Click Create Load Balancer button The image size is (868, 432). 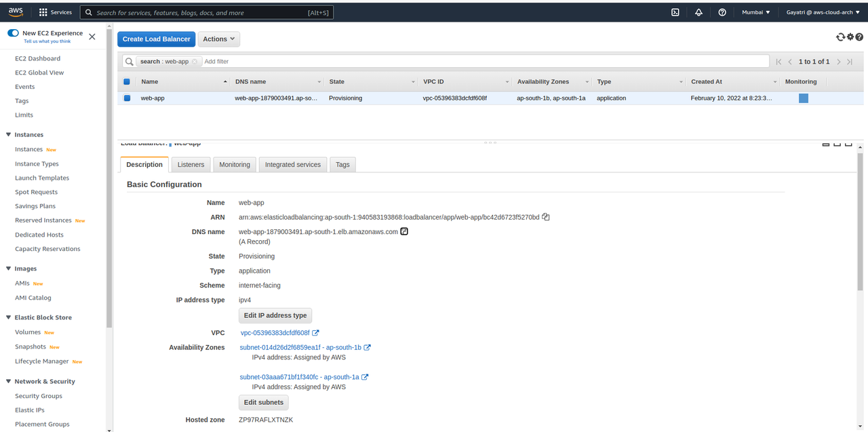click(157, 39)
